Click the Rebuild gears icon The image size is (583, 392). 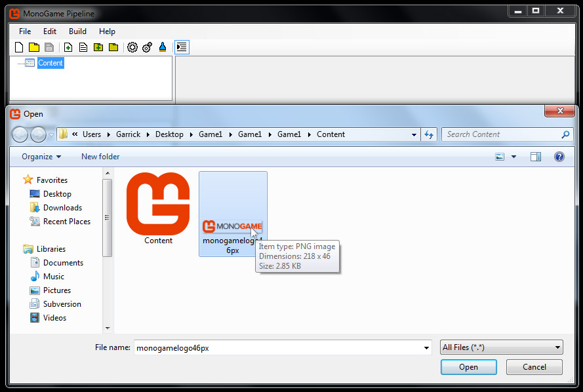coord(147,47)
